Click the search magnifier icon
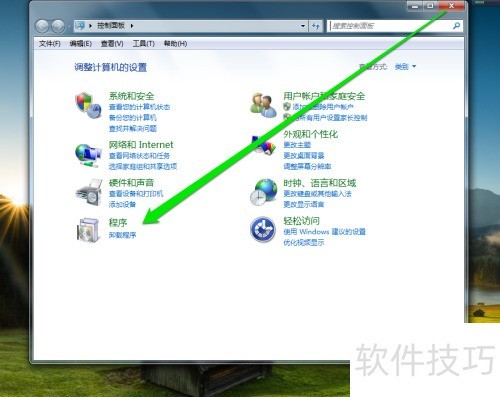Viewport: 500px width, 397px height. coord(456,26)
